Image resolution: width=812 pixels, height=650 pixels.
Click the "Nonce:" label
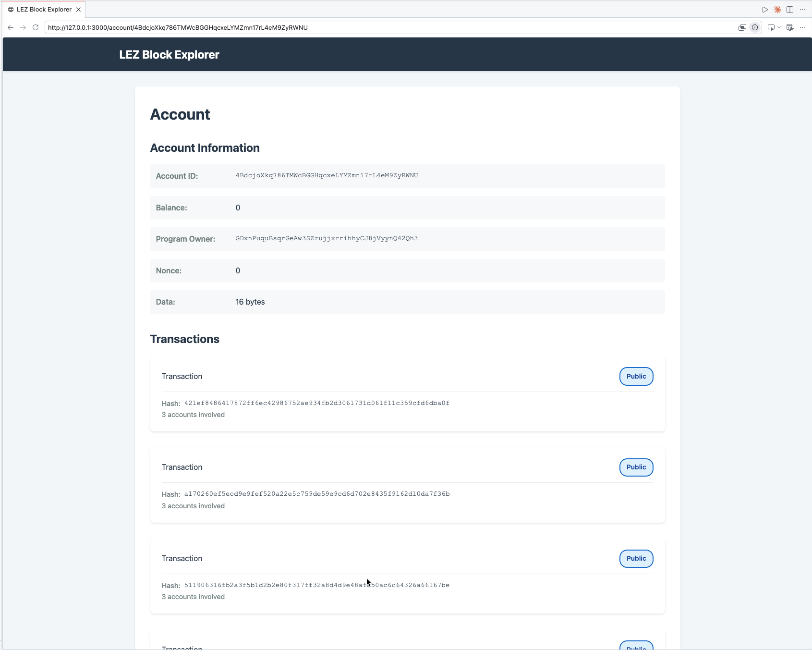pyautogui.click(x=169, y=270)
